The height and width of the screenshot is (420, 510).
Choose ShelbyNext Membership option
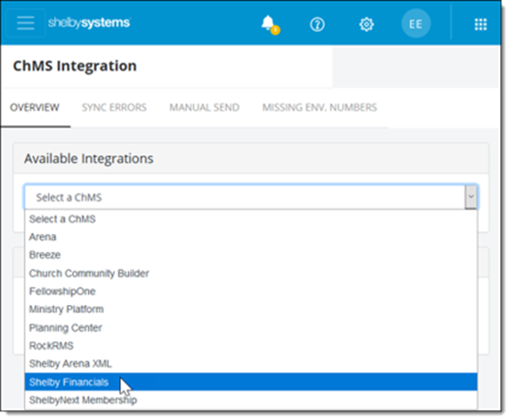[83, 400]
